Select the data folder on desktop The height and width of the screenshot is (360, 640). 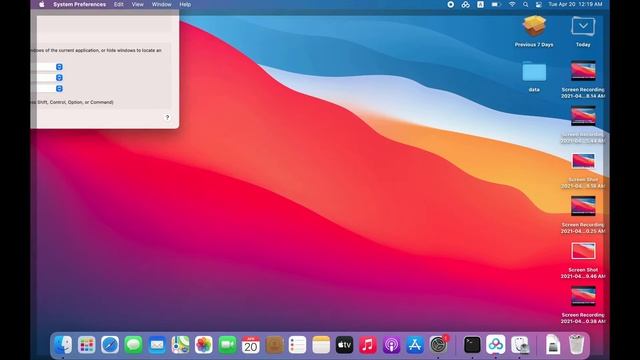[x=534, y=72]
